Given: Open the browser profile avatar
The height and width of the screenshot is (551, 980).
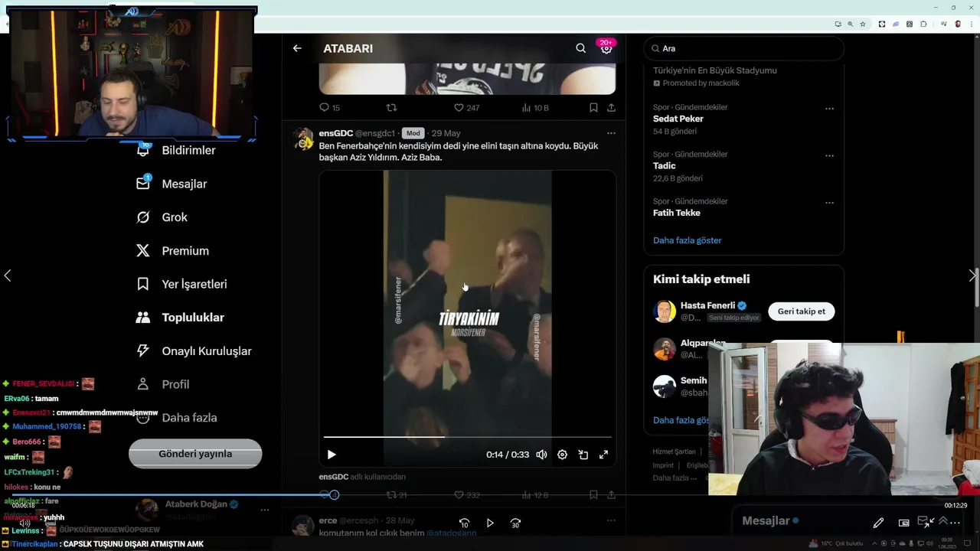Looking at the screenshot, I should [958, 24].
